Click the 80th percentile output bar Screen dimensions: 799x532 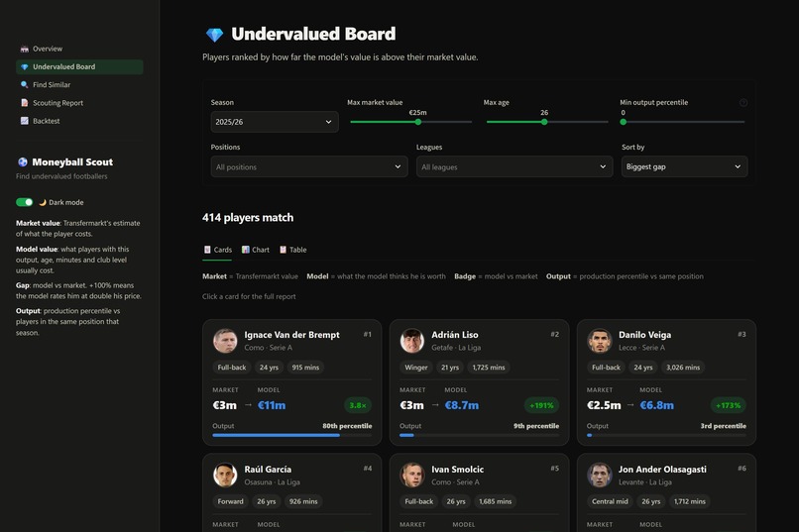[292, 435]
